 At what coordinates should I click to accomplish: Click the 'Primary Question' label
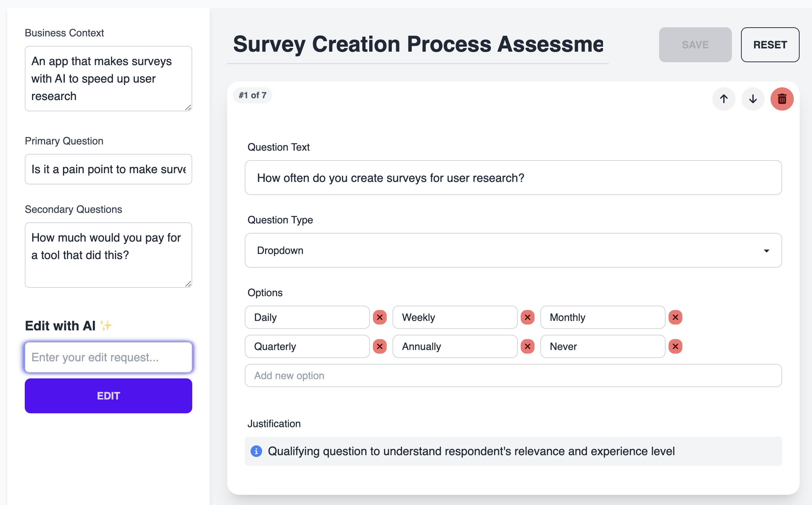pyautogui.click(x=64, y=141)
